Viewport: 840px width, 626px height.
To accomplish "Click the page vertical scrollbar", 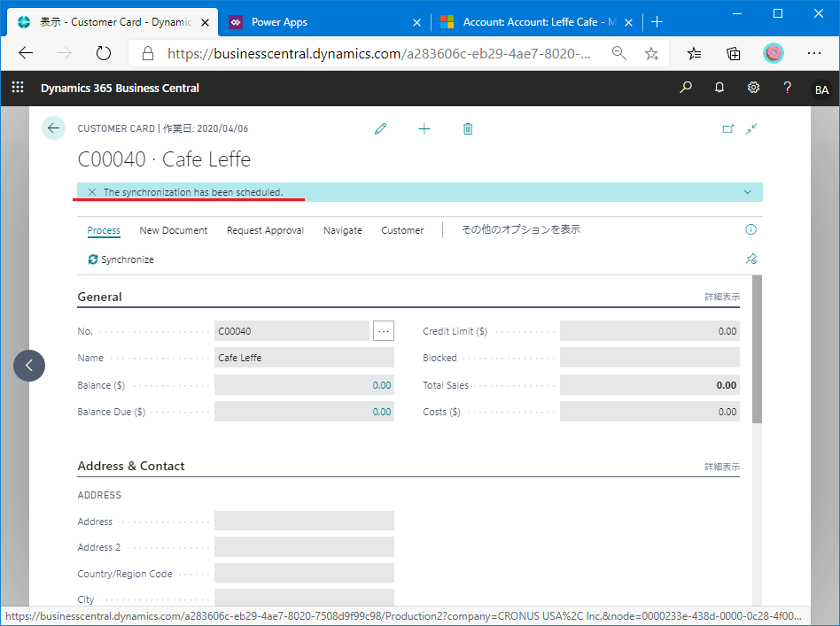I will click(x=757, y=349).
